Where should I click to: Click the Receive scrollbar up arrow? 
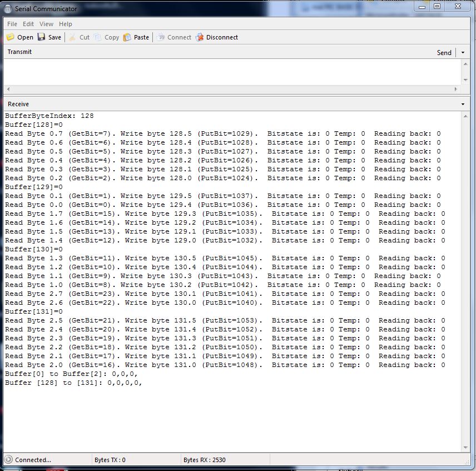coord(465,116)
